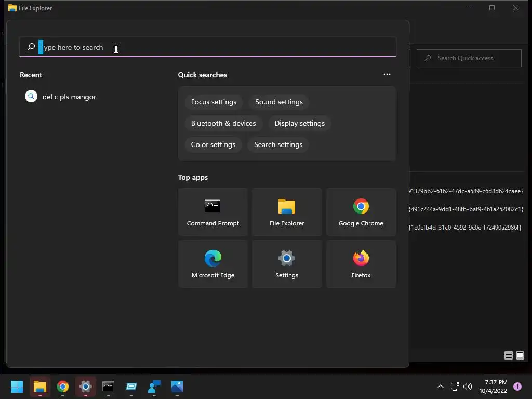Screen dimensions: 532x399
Task: Click Google Chrome icon in taskbar
Action: point(63,387)
